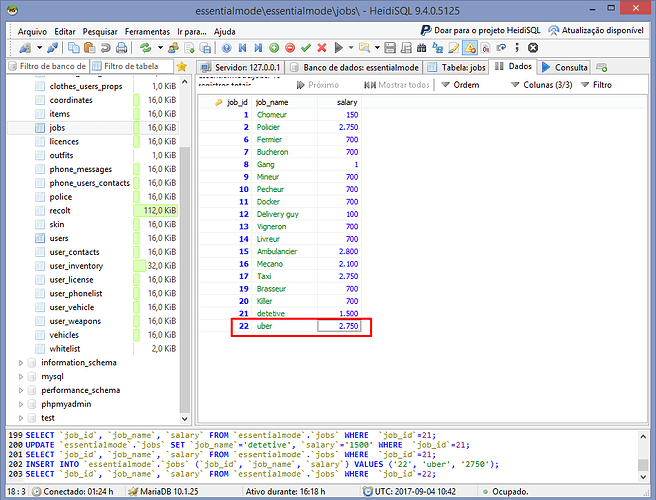
Task: Select the users table in tree
Action: coord(59,238)
